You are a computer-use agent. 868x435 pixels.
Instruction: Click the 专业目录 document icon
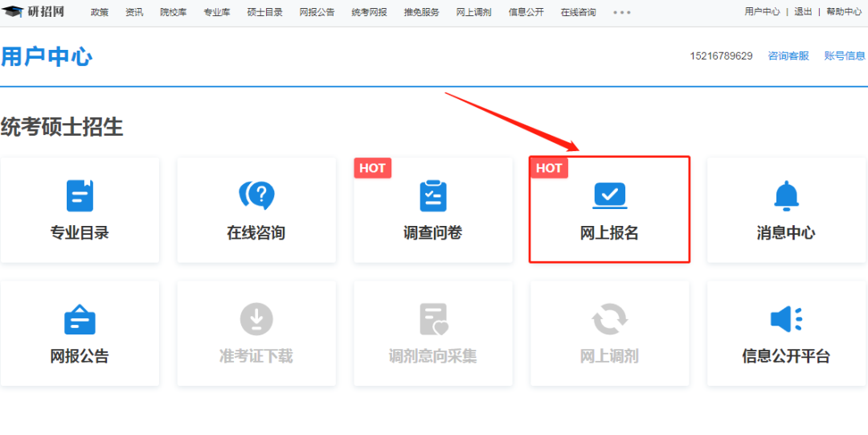click(80, 195)
